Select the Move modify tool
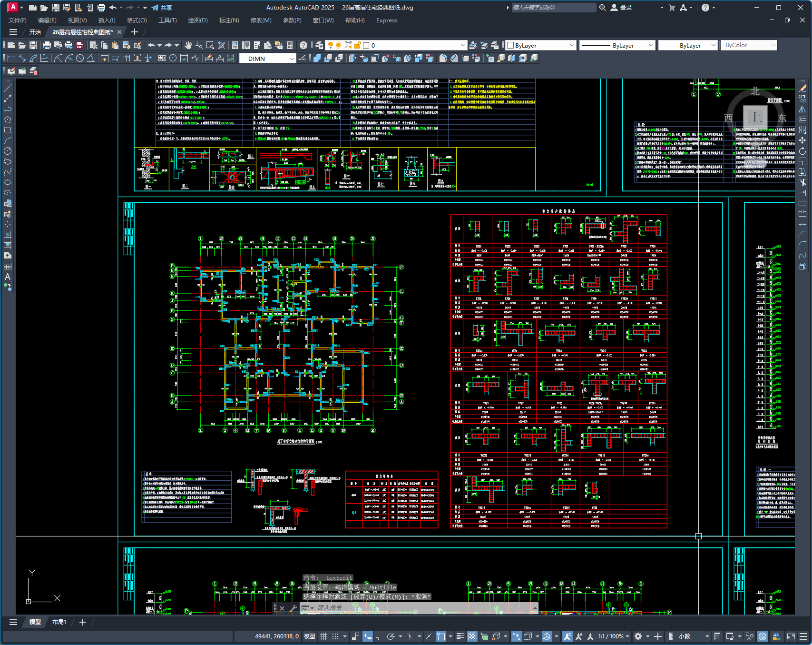The height and width of the screenshot is (645, 812). [802, 140]
